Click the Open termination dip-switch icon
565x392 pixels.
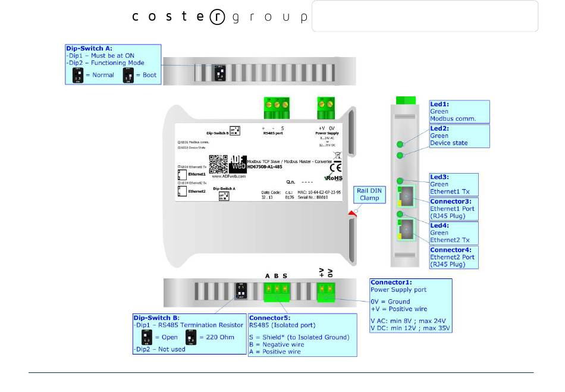click(147, 338)
